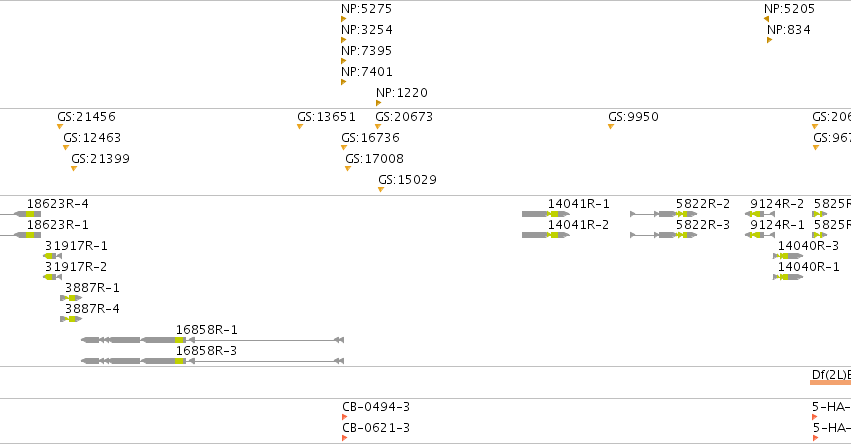The image size is (851, 444).
Task: Select the 9124R-2 transcript label
Action: pyautogui.click(x=777, y=204)
